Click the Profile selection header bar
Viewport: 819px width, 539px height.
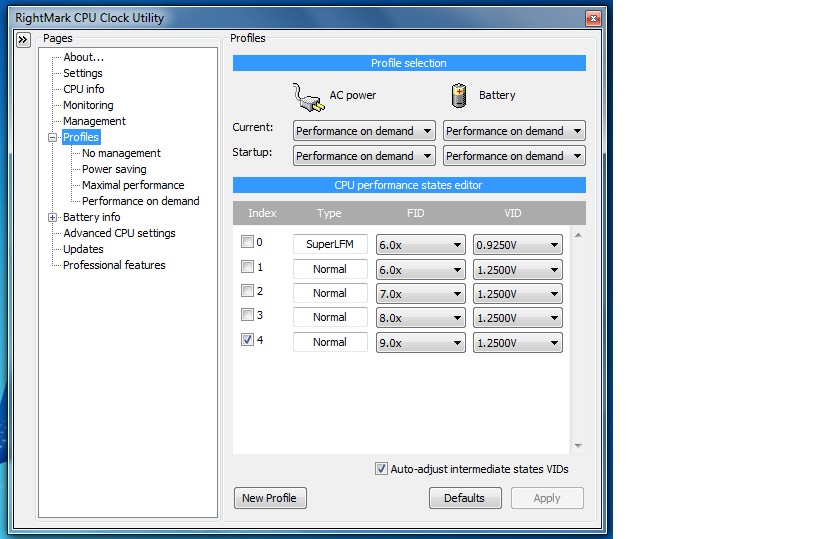pos(409,63)
